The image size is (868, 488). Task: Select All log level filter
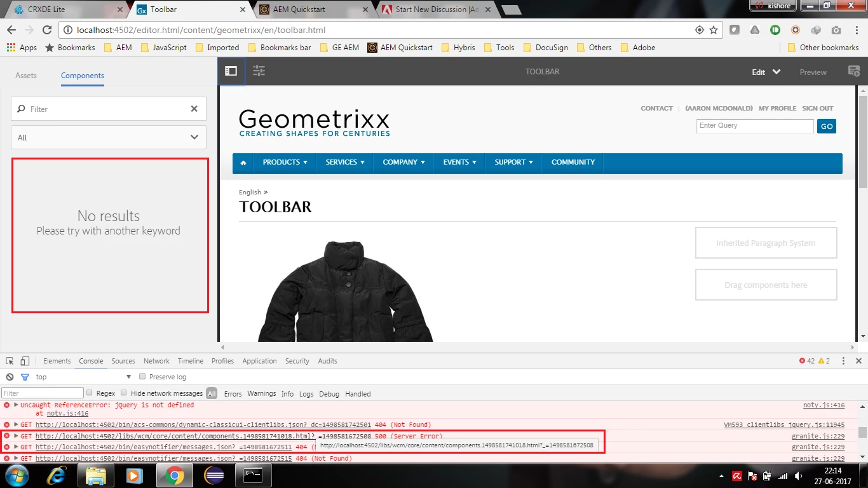[x=212, y=393]
